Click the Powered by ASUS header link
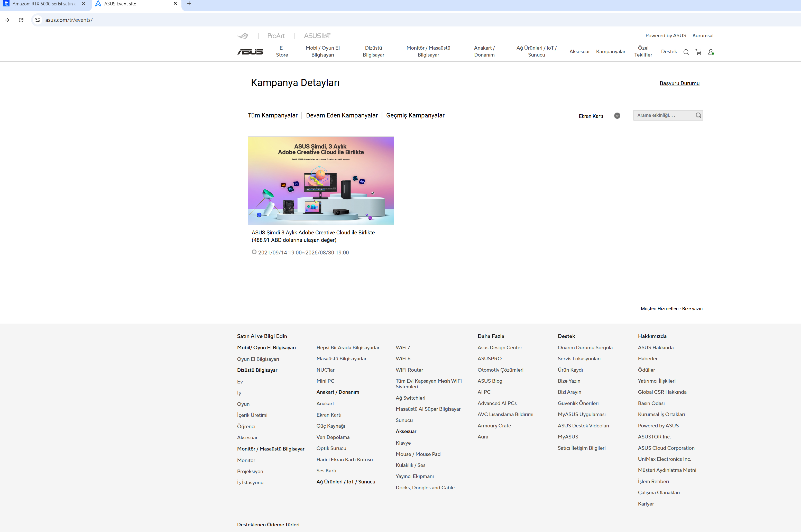This screenshot has width=801, height=532. tap(666, 36)
